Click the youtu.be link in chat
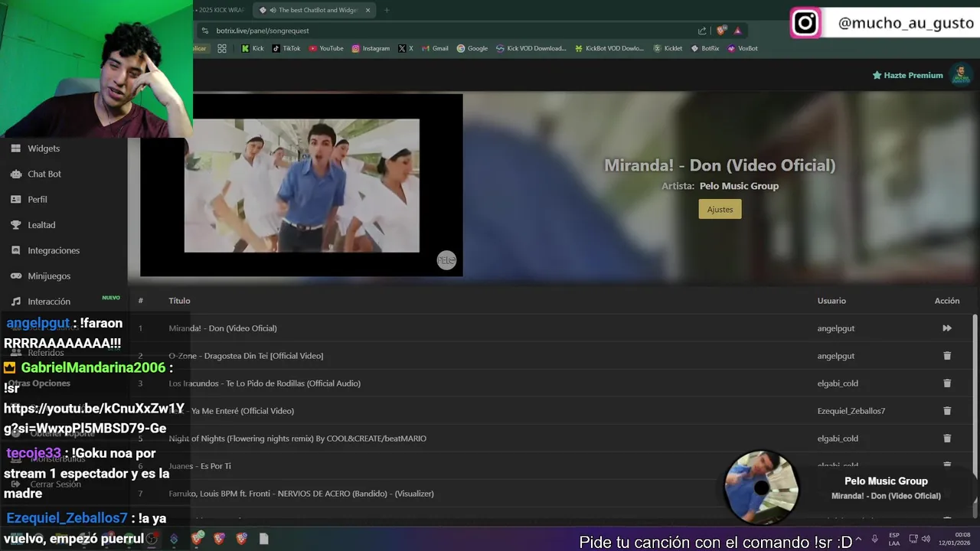The image size is (980, 551). (x=94, y=418)
